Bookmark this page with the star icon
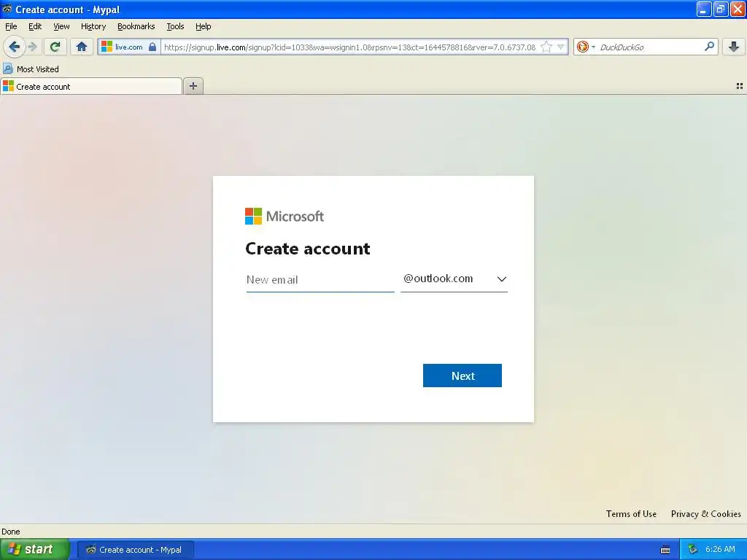Screen dimensions: 747x560 tap(546, 47)
